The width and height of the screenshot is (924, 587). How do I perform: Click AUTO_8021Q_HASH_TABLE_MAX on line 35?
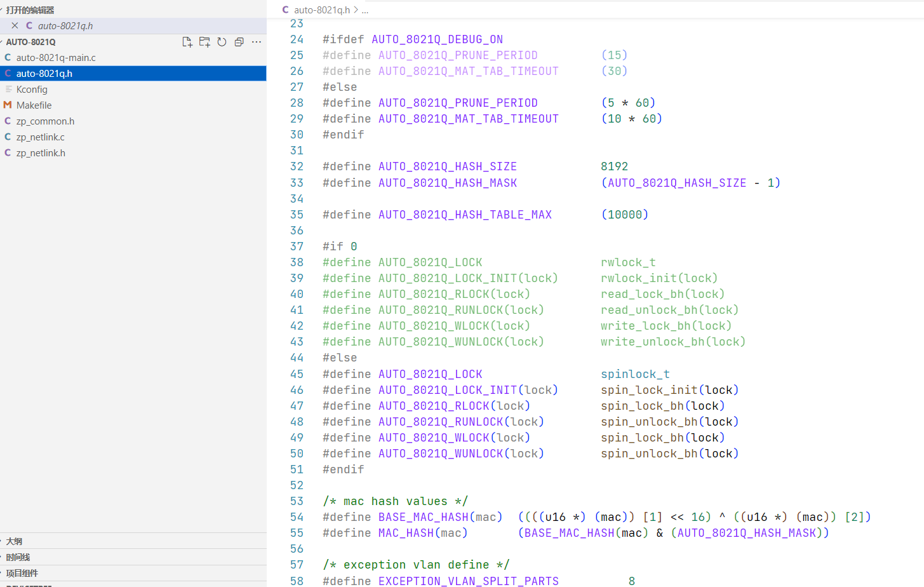pos(465,215)
